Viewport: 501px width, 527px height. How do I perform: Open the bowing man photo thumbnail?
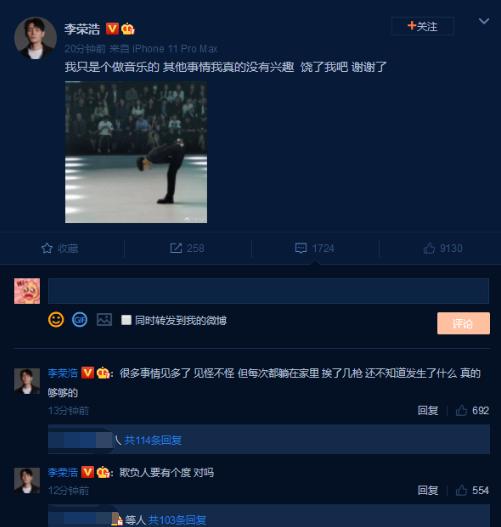[136, 152]
